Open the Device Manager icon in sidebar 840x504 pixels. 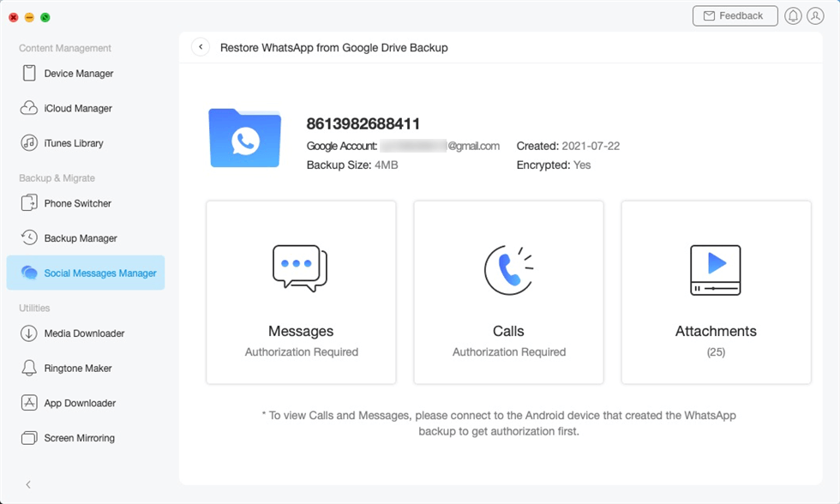pos(29,74)
